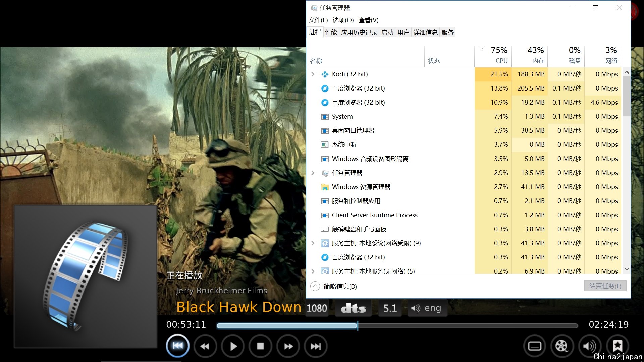Open Kodi audio settings speaker icon
The width and height of the screenshot is (644, 362).
[590, 346]
